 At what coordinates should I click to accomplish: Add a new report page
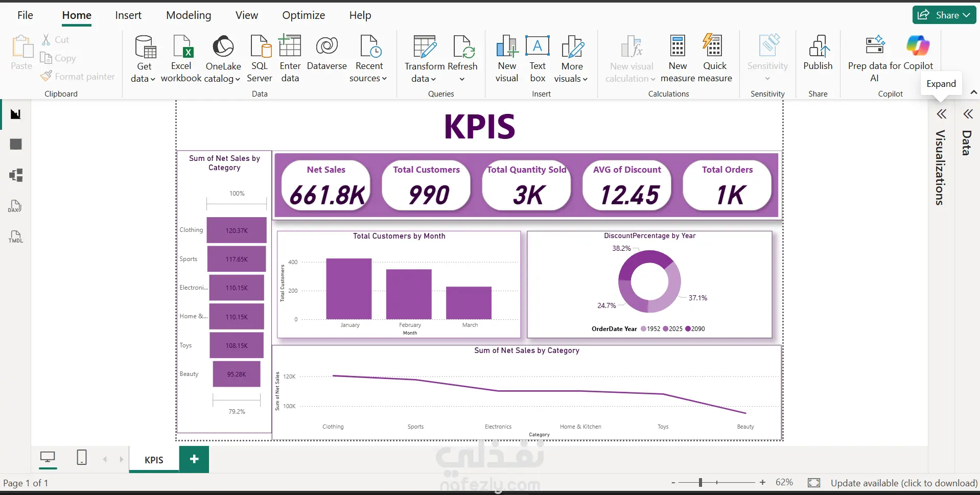tap(194, 459)
